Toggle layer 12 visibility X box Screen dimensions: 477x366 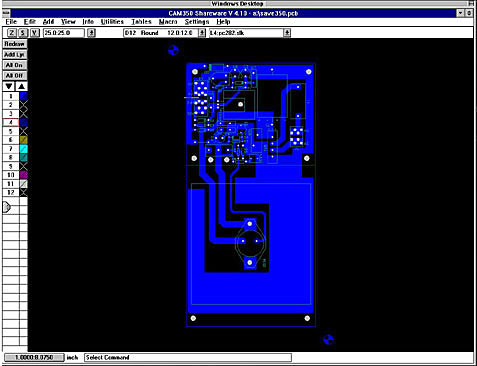point(24,192)
